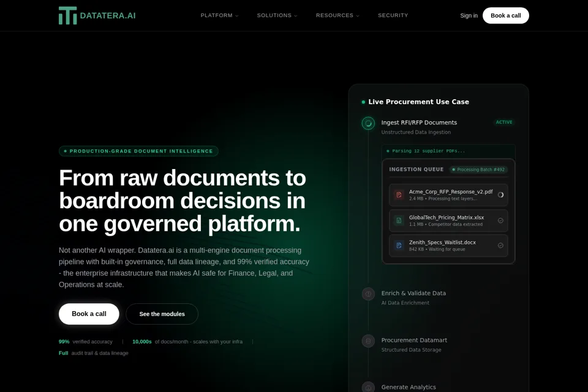This screenshot has height=392, width=588.
Task: Select the Enrich & Validate Data step icon
Action: [x=368, y=294]
